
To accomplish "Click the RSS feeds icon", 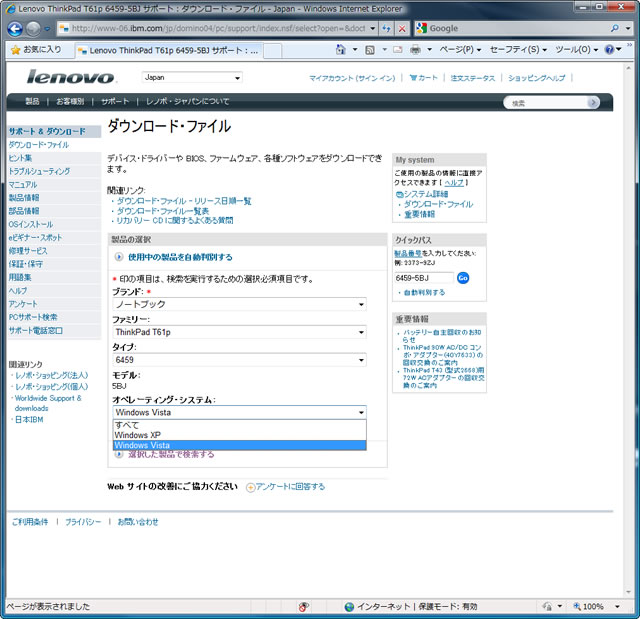I will pyautogui.click(x=370, y=50).
